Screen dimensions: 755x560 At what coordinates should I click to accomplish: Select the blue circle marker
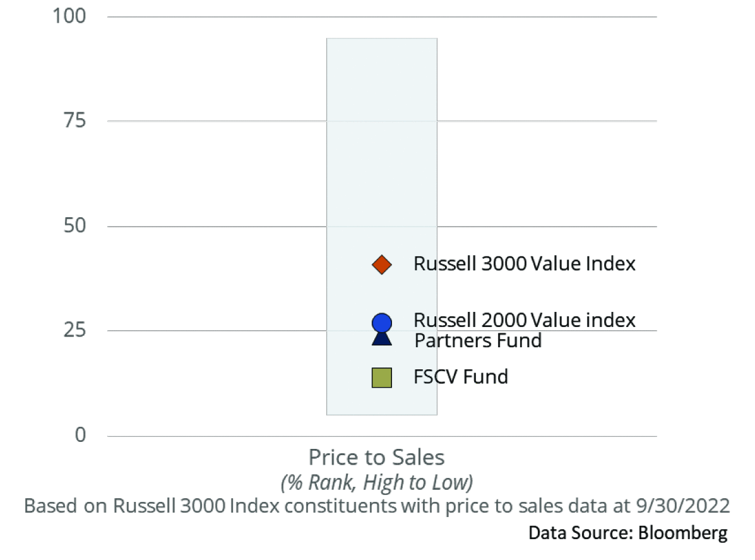(x=382, y=322)
